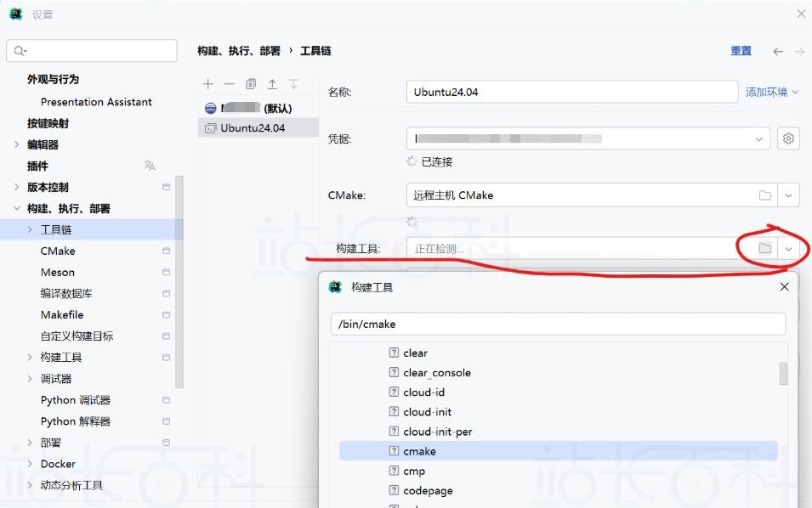Open the credentials dropdown
The height and width of the screenshot is (508, 812).
(758, 139)
